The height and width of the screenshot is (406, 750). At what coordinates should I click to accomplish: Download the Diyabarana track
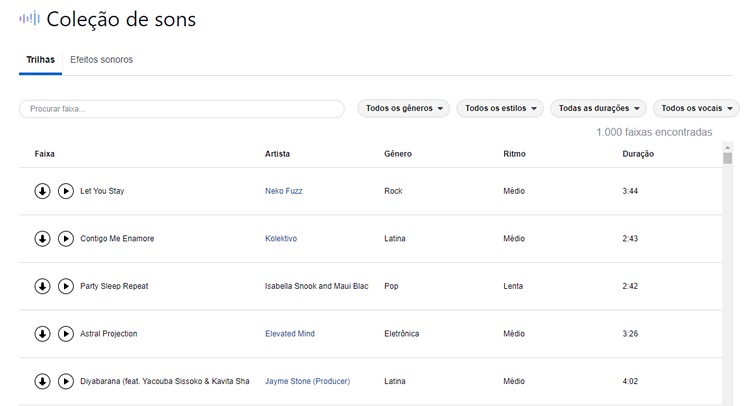tap(42, 382)
